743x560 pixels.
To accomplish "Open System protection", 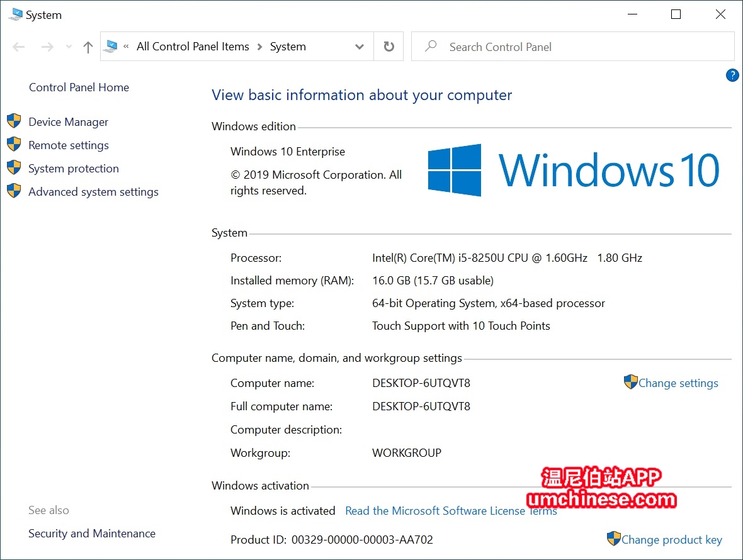I will click(74, 169).
